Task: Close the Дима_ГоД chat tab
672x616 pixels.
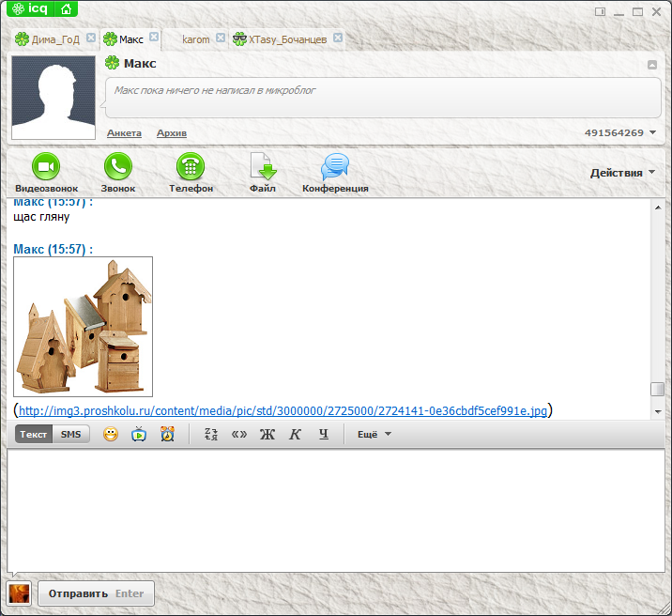Action: click(91, 38)
